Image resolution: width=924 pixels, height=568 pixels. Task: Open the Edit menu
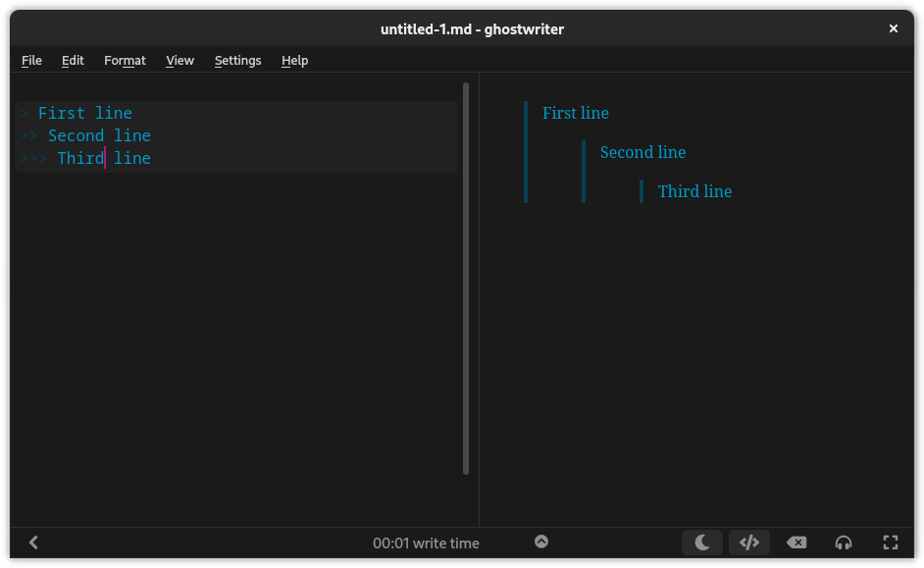click(x=73, y=60)
